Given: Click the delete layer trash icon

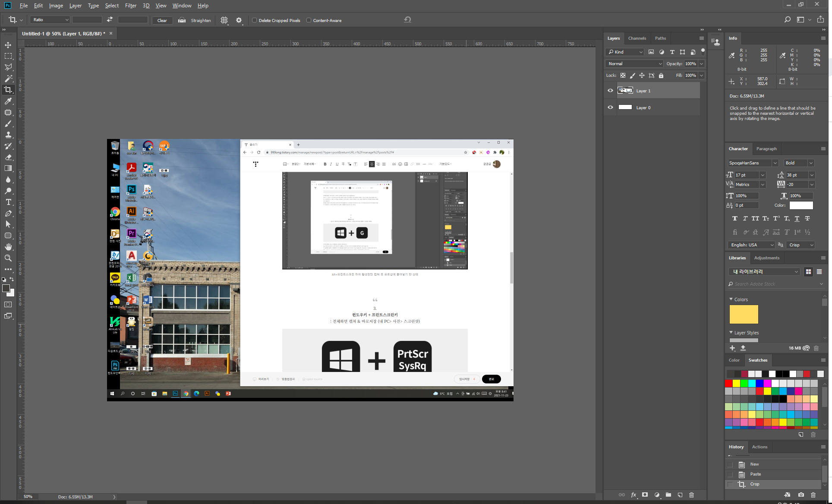Looking at the screenshot, I should [x=691, y=495].
